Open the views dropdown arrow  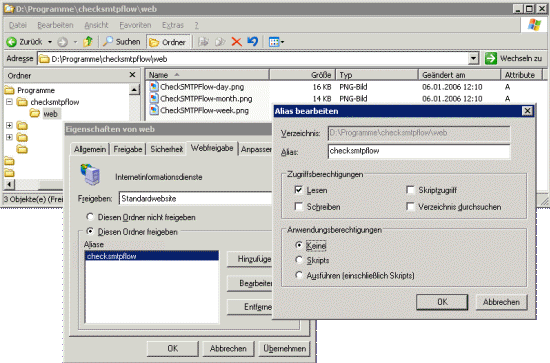(283, 42)
